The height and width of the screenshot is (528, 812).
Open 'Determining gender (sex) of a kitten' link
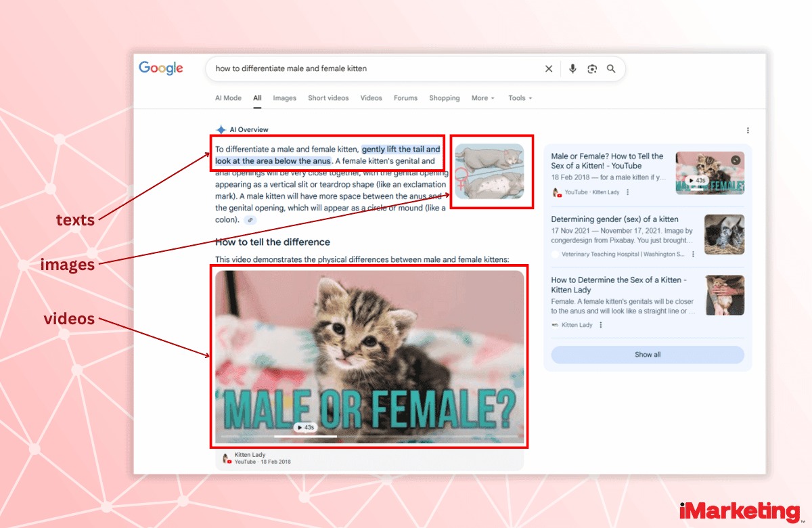pyautogui.click(x=614, y=219)
